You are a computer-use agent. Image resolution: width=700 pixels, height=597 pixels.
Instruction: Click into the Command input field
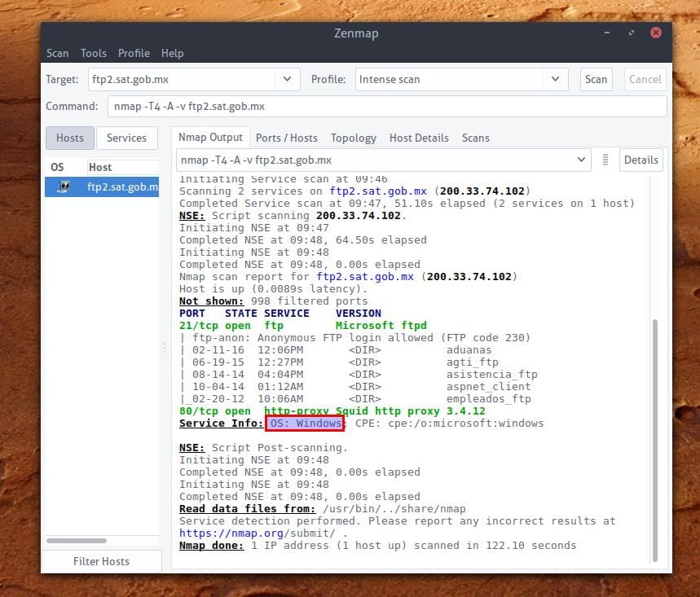387,107
